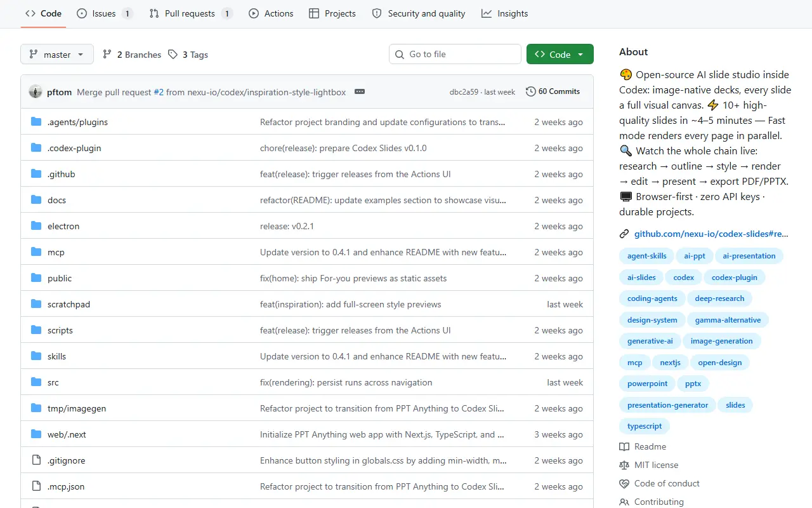Select the gamma-alternative topic tag
812x508 pixels.
tap(728, 320)
